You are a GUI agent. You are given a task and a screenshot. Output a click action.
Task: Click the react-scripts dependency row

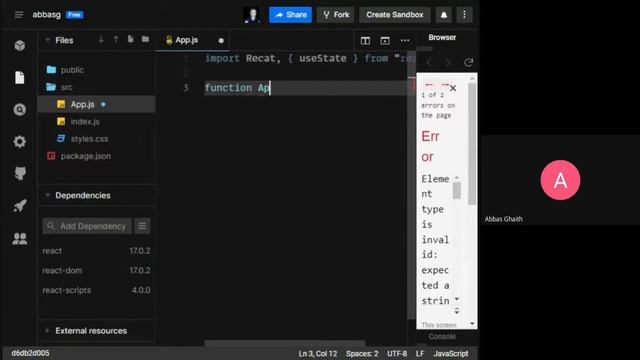point(96,290)
